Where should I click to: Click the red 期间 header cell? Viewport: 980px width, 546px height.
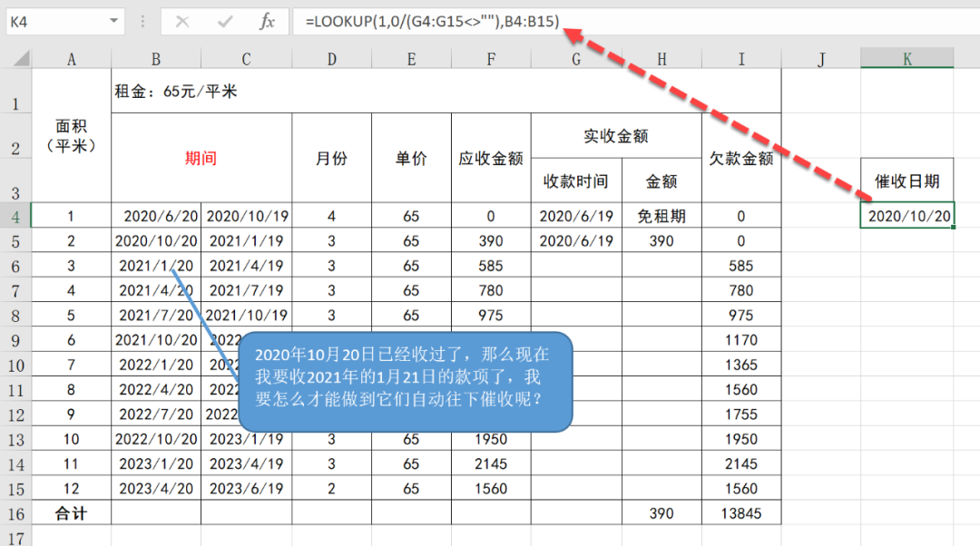coord(201,158)
